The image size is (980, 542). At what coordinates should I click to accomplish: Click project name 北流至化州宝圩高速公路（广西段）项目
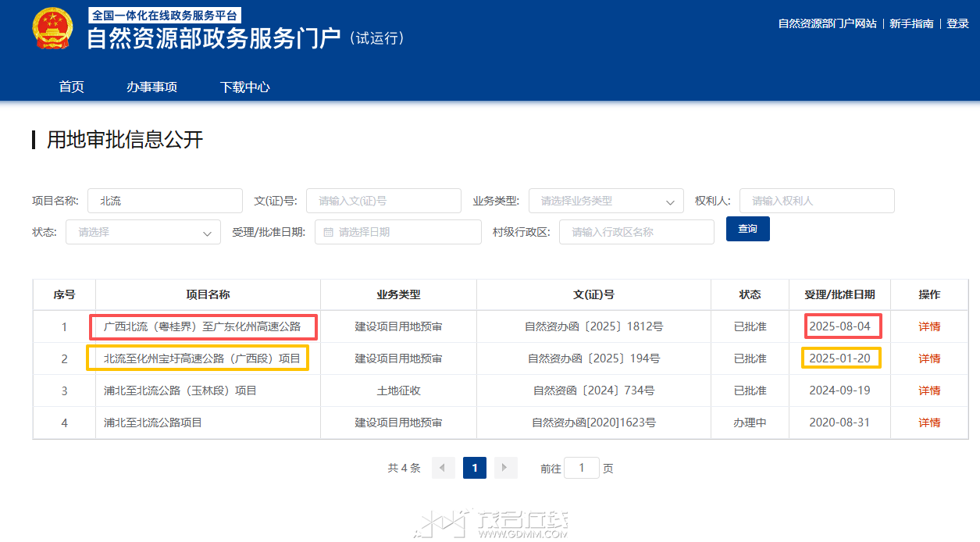[x=202, y=358]
